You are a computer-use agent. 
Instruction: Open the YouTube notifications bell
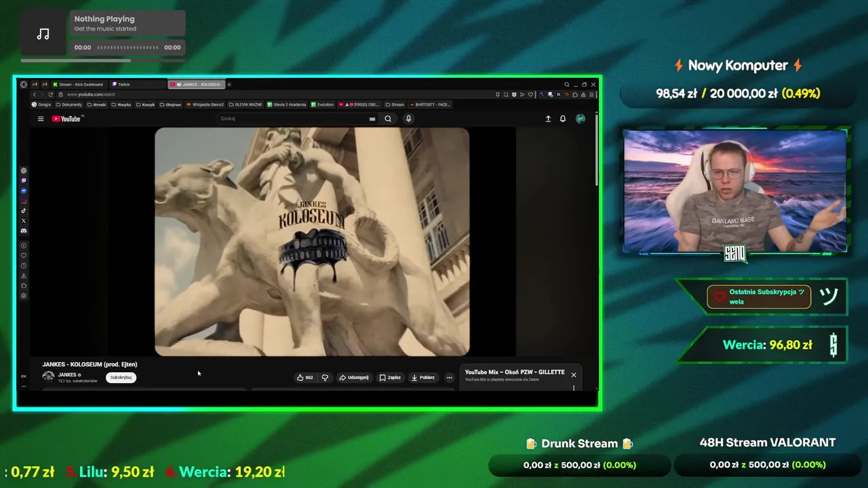point(563,119)
